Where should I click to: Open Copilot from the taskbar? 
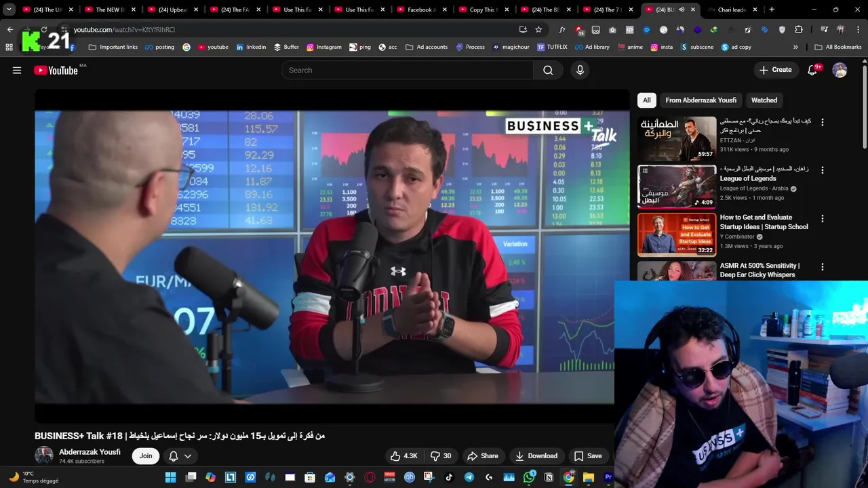point(211,477)
